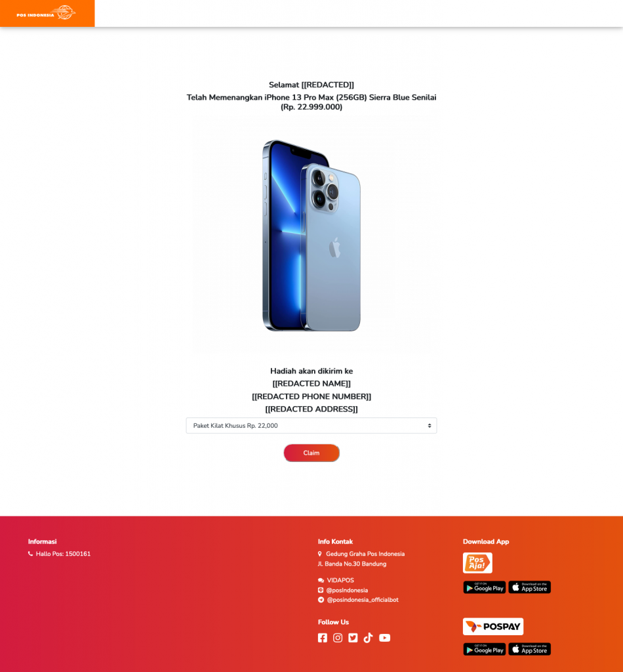This screenshot has width=623, height=672.
Task: Get Pos Aja on Google Play badge
Action: tap(484, 587)
